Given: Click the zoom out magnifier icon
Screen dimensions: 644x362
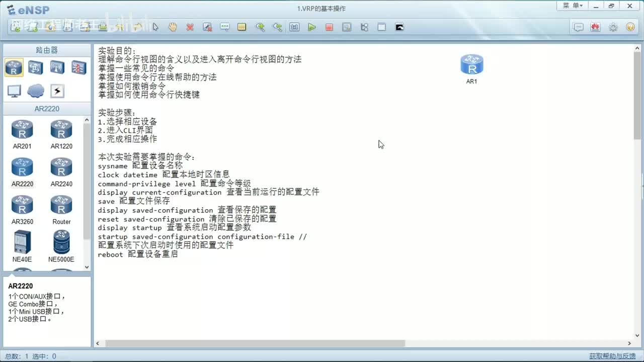Looking at the screenshot, I should click(x=277, y=27).
